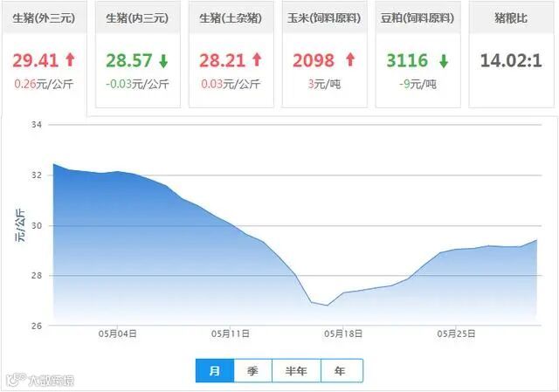Click the 32 y-axis label

[x=37, y=175]
